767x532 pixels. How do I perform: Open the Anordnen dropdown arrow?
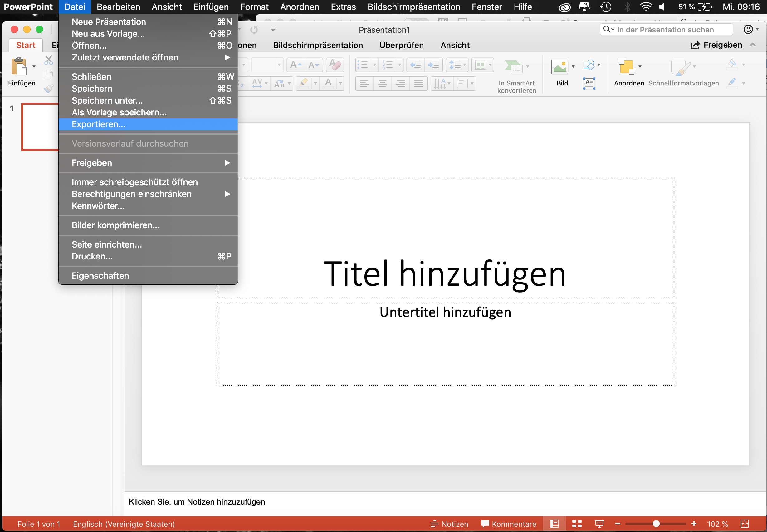pos(640,67)
